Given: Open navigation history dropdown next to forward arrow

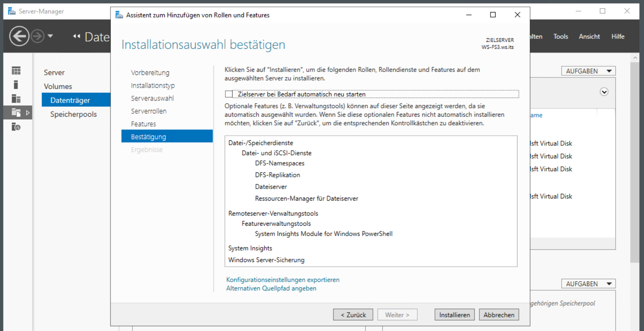Looking at the screenshot, I should coord(50,36).
